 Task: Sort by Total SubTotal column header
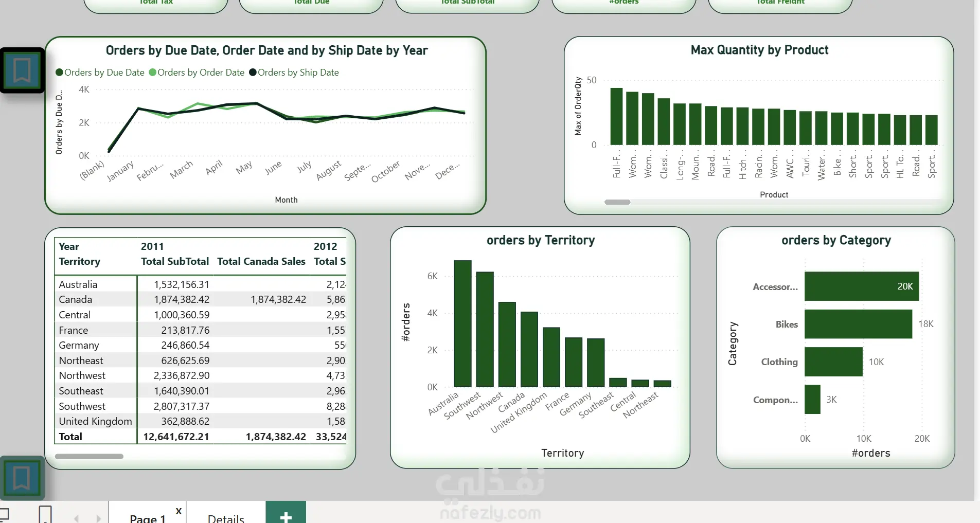pos(175,261)
